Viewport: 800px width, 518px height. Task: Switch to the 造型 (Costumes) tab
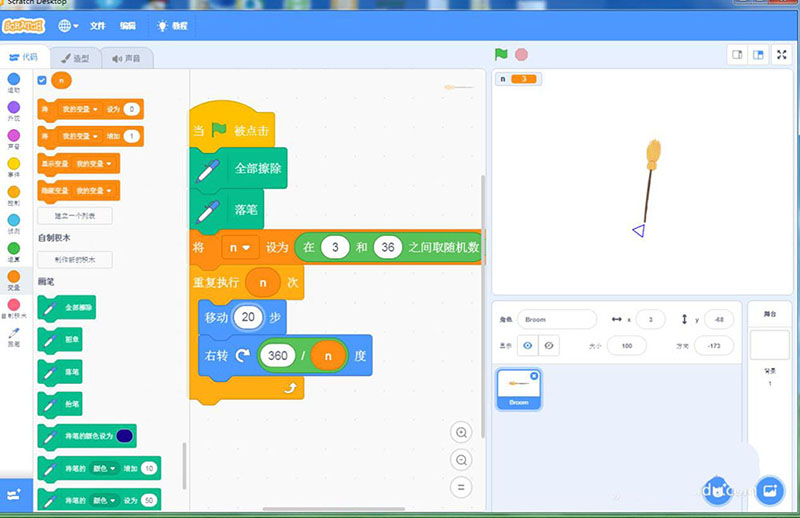pyautogui.click(x=76, y=58)
